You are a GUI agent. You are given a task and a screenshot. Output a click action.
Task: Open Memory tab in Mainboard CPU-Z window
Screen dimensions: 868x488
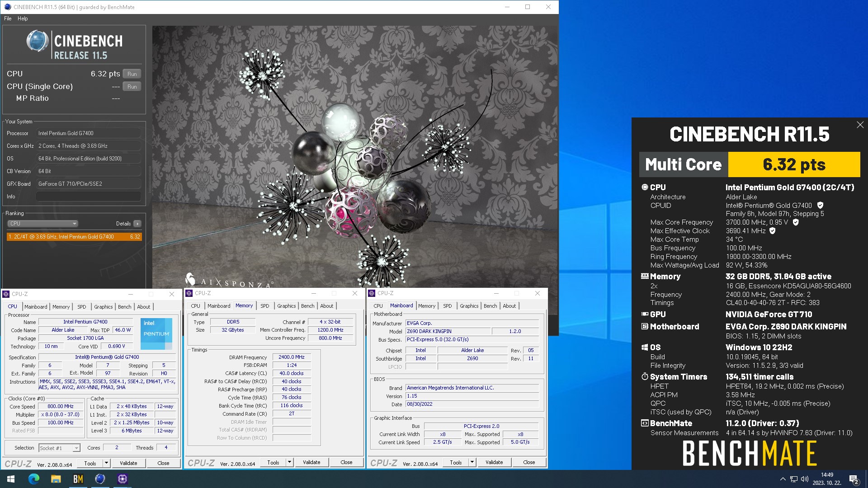coord(427,306)
